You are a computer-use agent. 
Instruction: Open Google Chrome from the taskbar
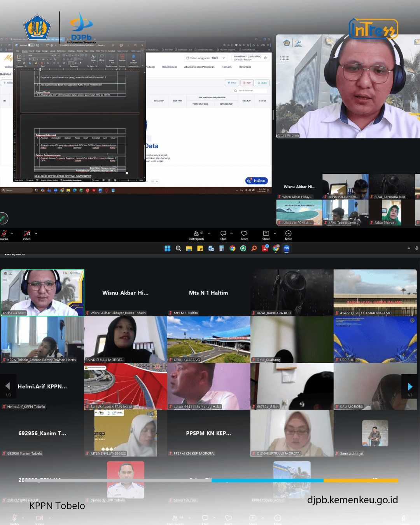point(232,248)
